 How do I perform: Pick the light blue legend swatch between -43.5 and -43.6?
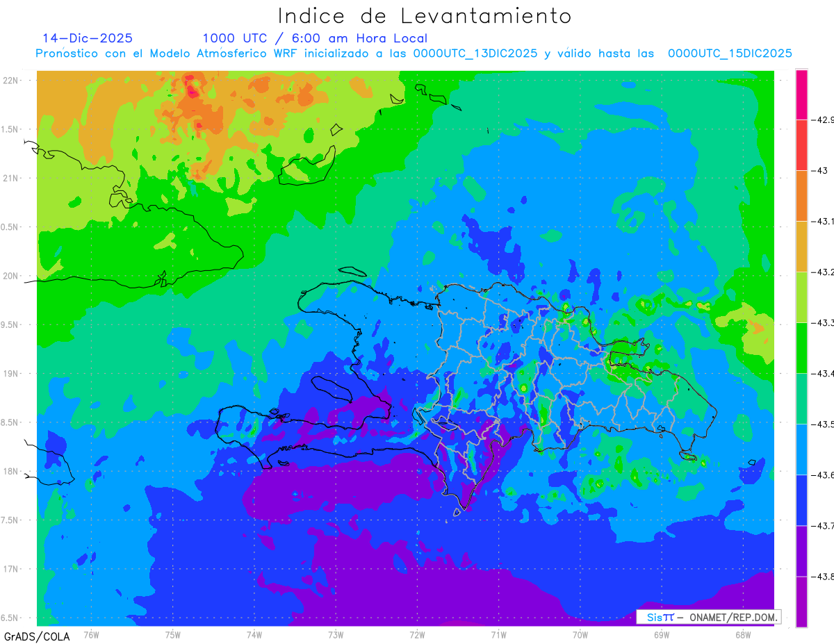[x=801, y=449]
